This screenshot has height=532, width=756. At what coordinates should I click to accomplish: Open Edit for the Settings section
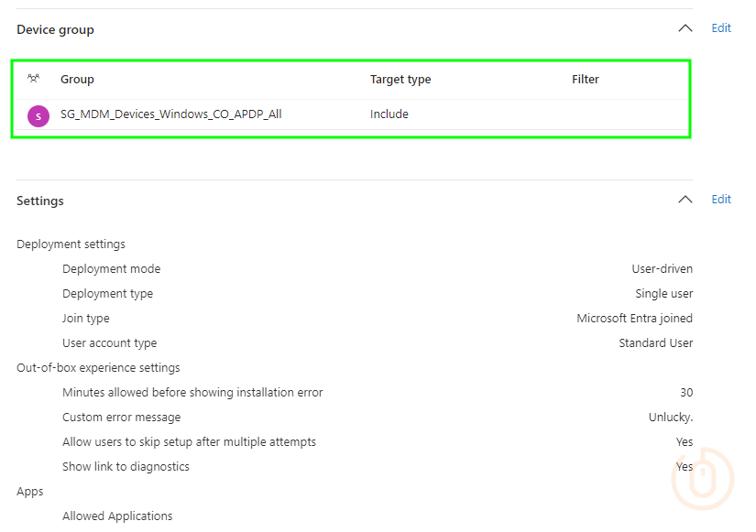tap(721, 200)
